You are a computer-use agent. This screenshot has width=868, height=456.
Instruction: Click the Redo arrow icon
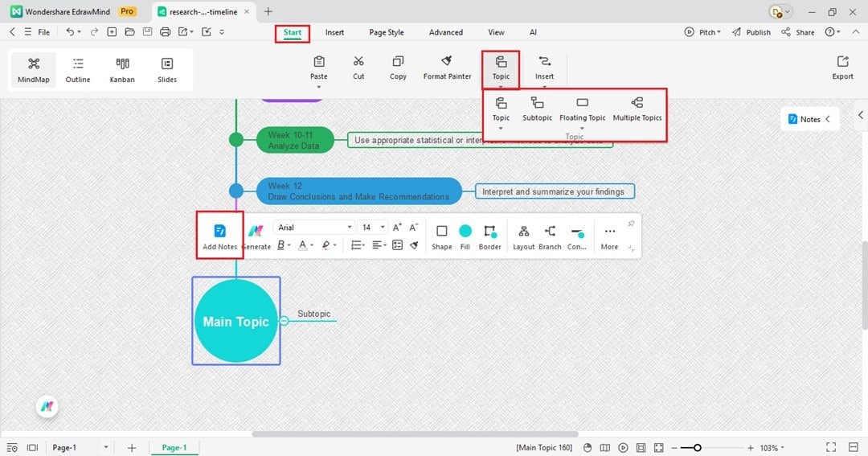tap(94, 32)
